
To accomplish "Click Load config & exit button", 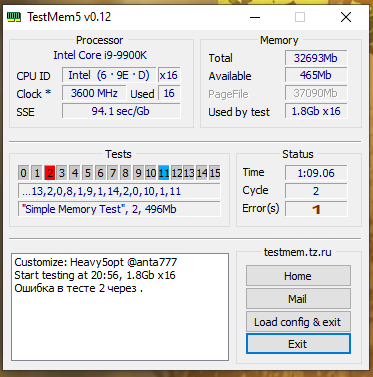I will 298,322.
